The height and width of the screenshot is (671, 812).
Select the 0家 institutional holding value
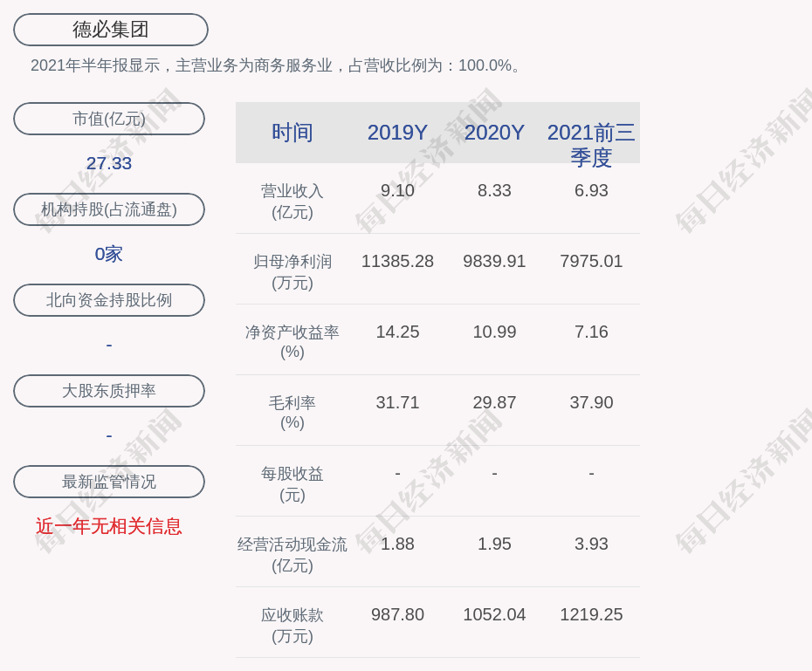(x=109, y=254)
